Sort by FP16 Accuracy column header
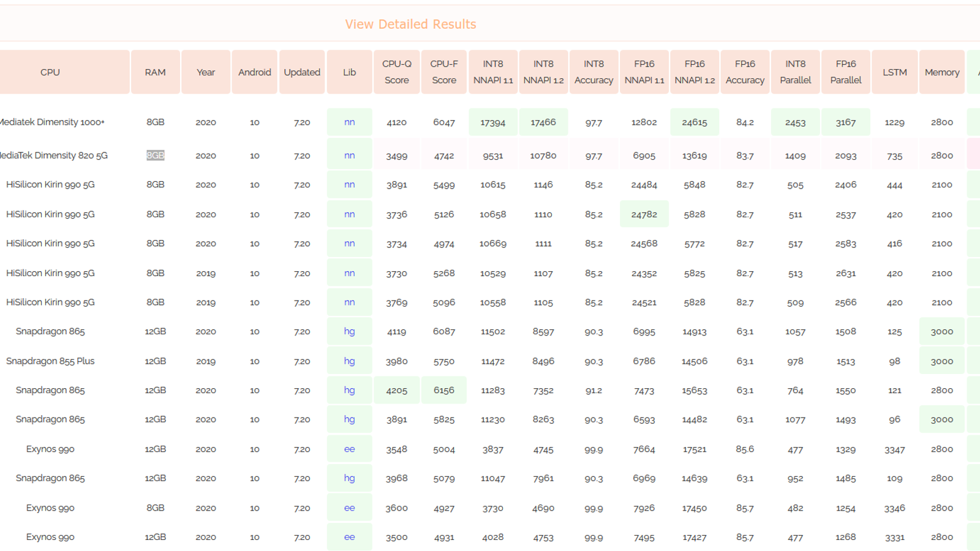Viewport: 980px width, 551px height. (745, 72)
